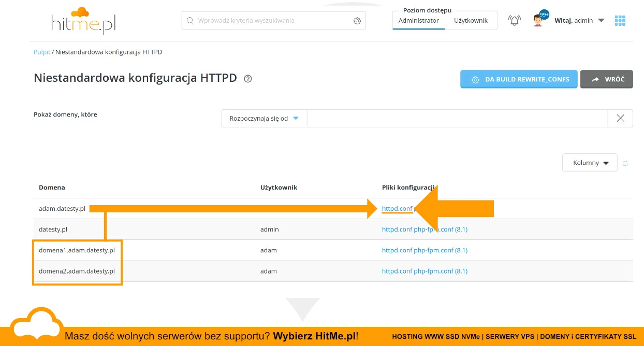The height and width of the screenshot is (346, 644).
Task: Open the hitme.pl logo homepage
Action: 84,21
